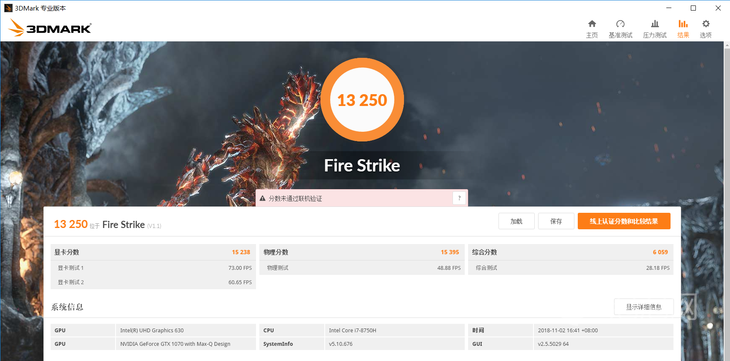Expand the Graphics score (显卡分数) header
Image resolution: width=730 pixels, height=361 pixels.
(x=153, y=252)
